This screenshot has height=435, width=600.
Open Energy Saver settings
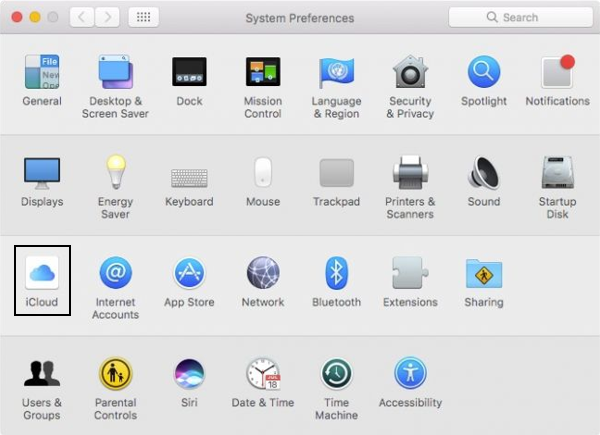pyautogui.click(x=115, y=187)
